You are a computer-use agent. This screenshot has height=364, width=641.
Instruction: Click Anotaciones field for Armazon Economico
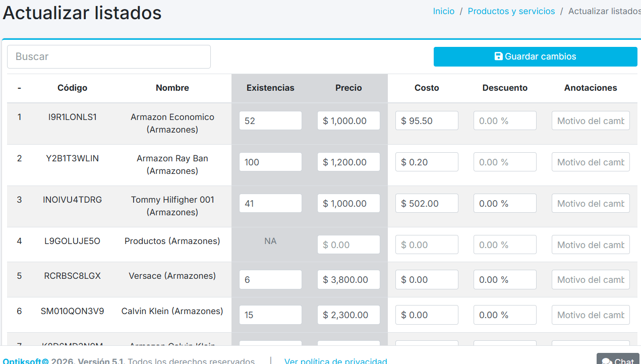tap(591, 121)
